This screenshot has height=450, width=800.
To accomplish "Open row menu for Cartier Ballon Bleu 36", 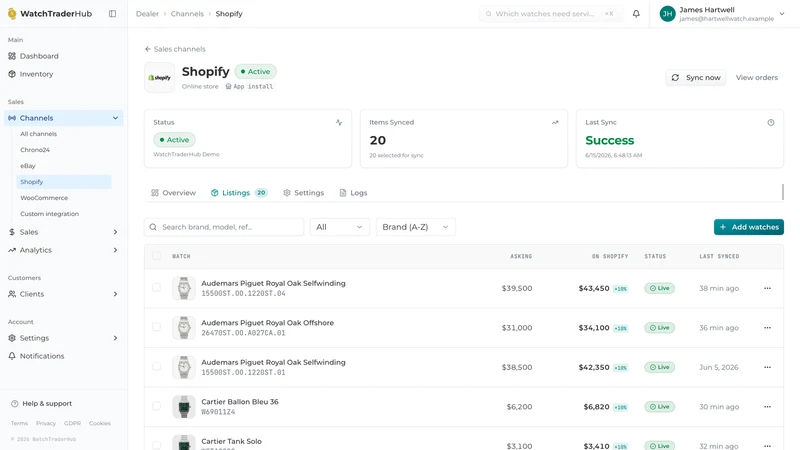I will [767, 407].
